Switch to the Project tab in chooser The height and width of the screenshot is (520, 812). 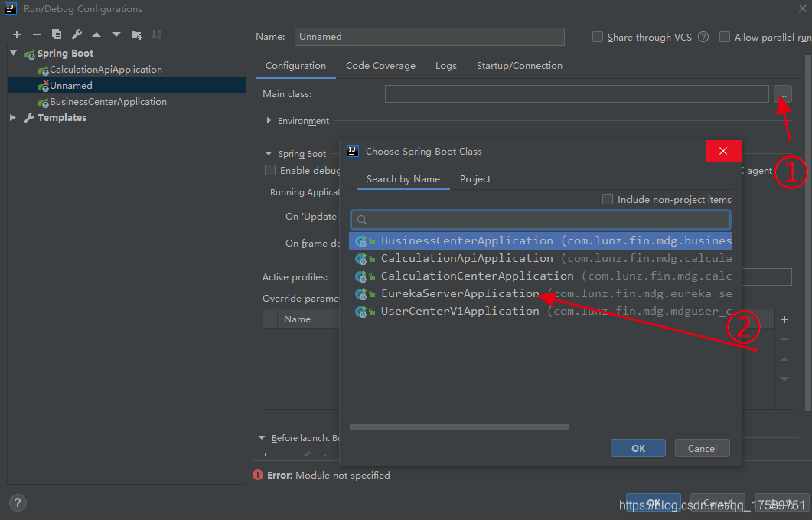pos(474,179)
